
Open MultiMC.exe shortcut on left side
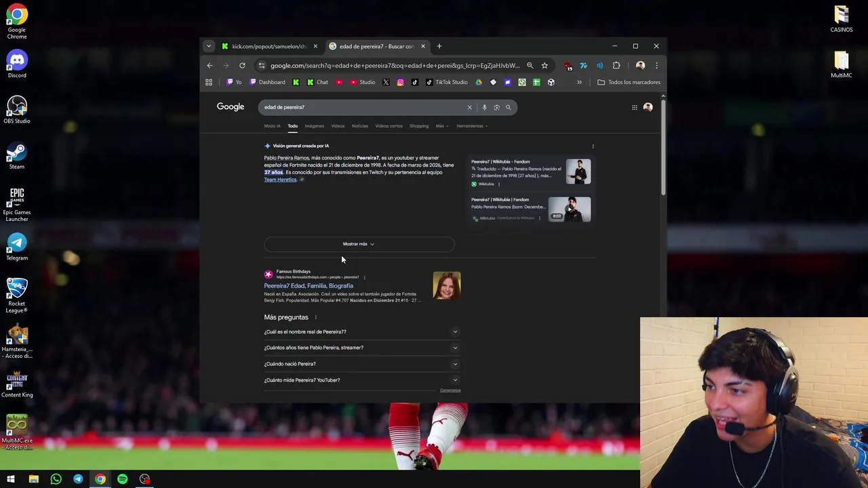[17, 432]
